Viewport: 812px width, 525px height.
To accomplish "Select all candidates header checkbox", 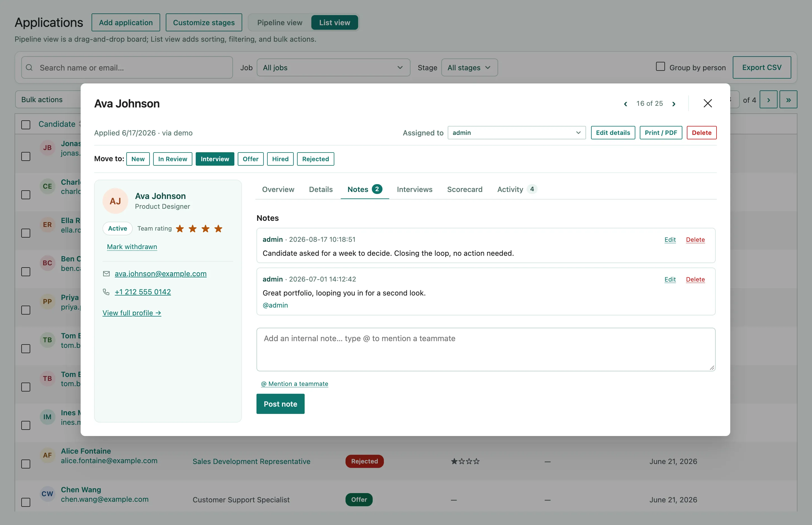I will click(26, 125).
